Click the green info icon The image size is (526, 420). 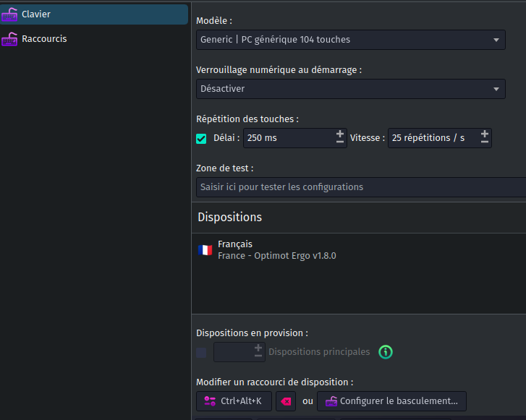click(x=386, y=352)
